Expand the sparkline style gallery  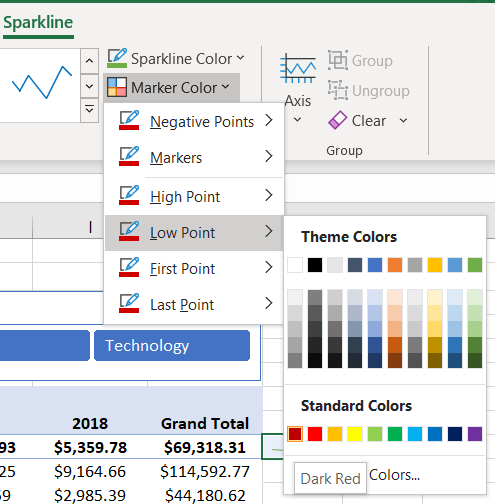pyautogui.click(x=89, y=110)
